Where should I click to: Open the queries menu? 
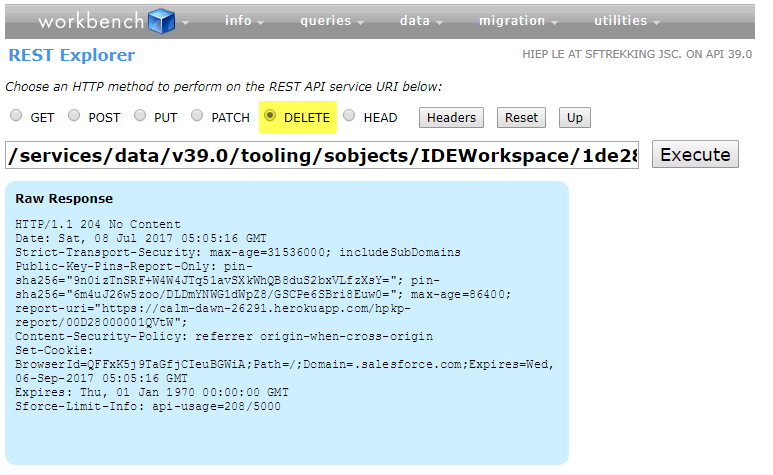pos(333,21)
